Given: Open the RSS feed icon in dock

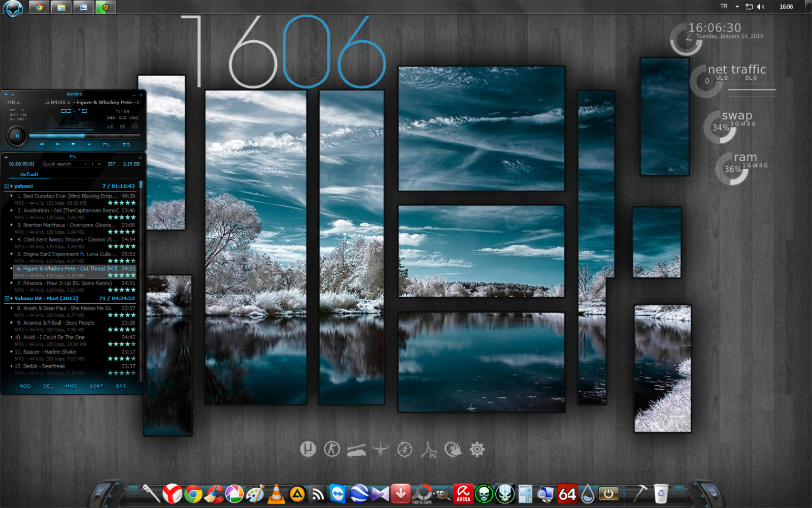Looking at the screenshot, I should [318, 494].
